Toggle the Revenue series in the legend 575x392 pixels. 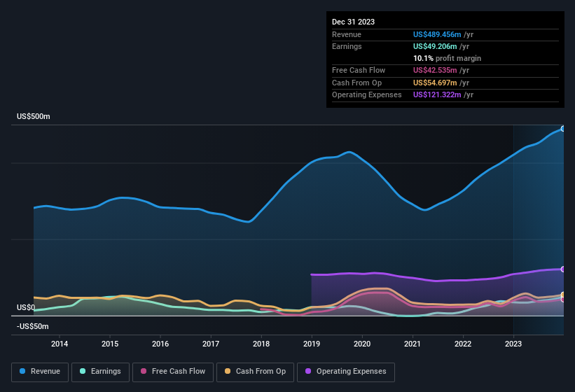pyautogui.click(x=46, y=372)
